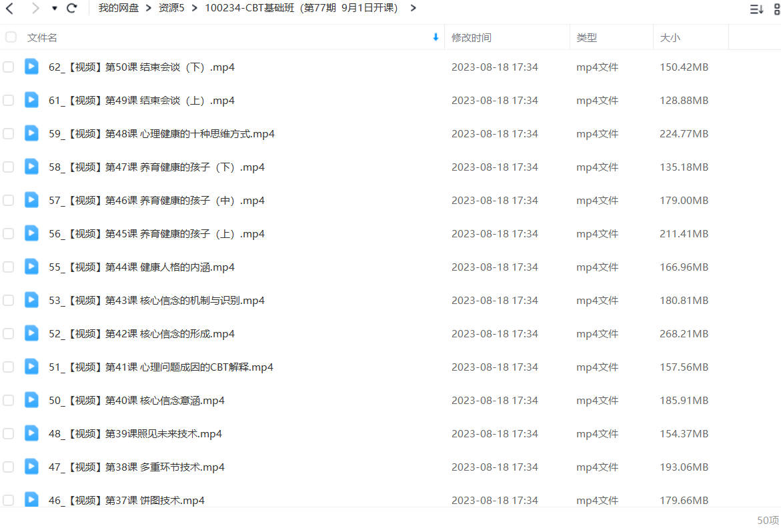Expand the chevron after 100234-CBT基础班 breadcrumb
The height and width of the screenshot is (532, 781).
tap(413, 8)
